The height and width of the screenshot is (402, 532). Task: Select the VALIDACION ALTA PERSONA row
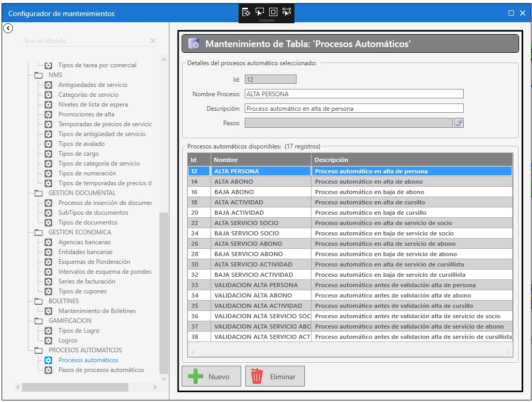(x=350, y=285)
